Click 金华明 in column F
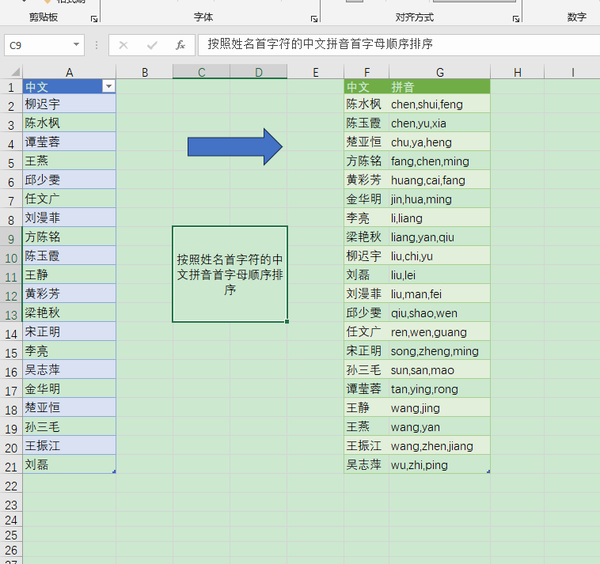Screen dimensions: 600x564 367,199
